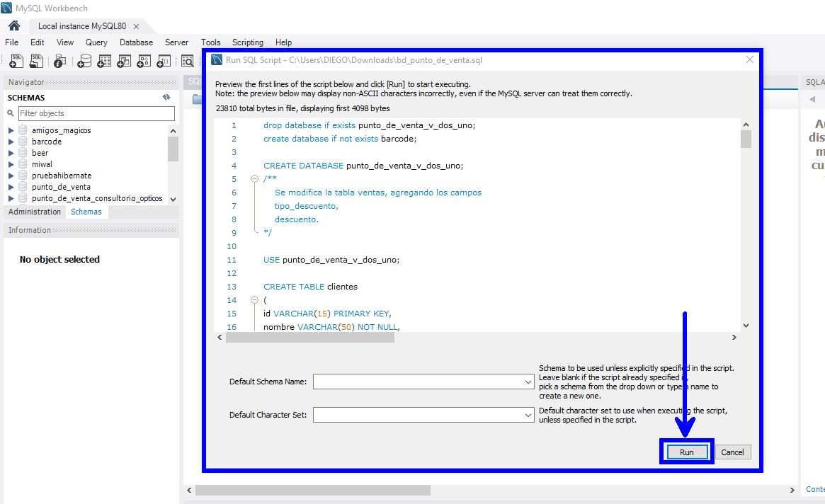Run the SQL script

coord(685,452)
